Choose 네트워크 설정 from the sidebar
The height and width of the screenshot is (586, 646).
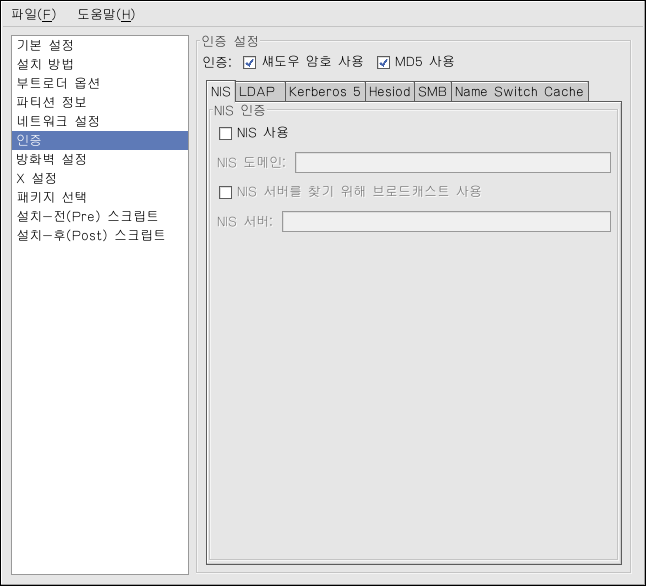click(x=58, y=121)
